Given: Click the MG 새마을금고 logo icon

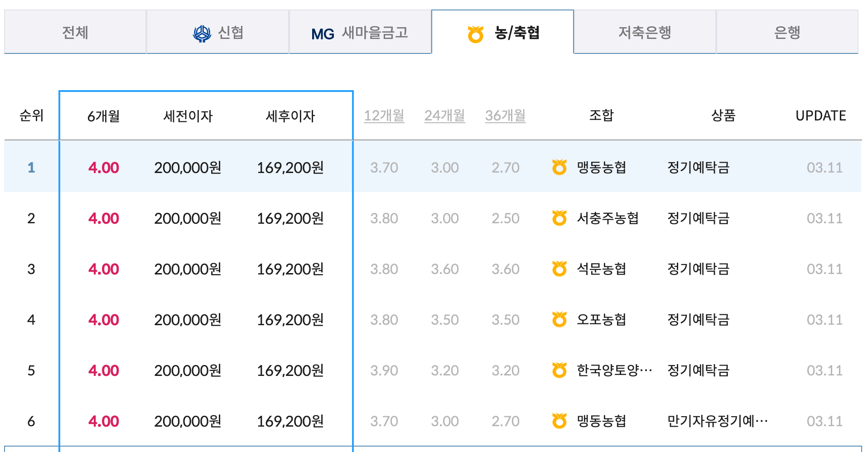Looking at the screenshot, I should point(322,33).
